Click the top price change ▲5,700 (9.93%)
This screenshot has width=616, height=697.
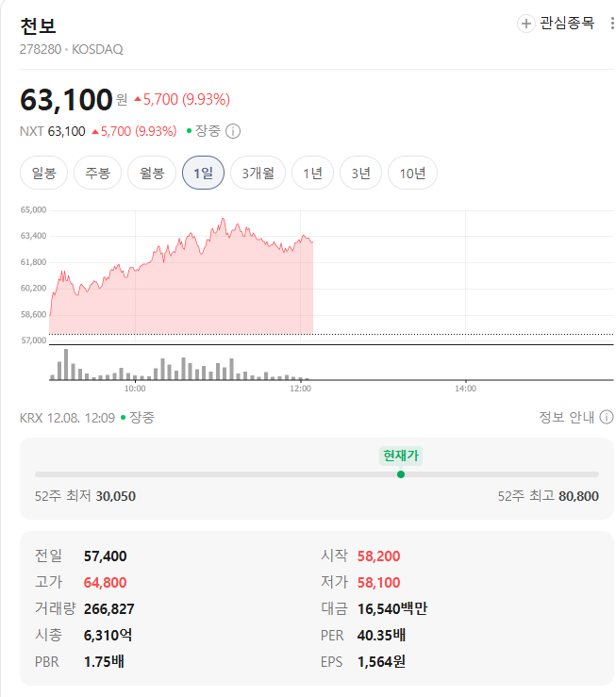(x=182, y=99)
